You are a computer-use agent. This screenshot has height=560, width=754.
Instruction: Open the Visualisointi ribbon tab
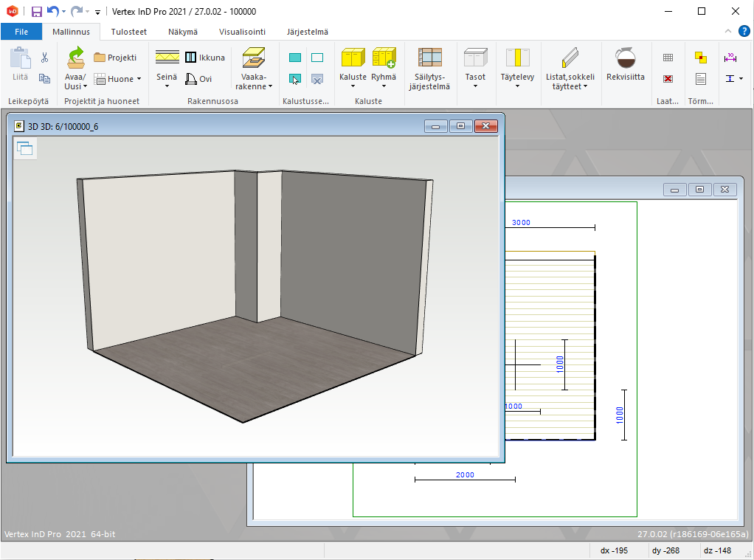(242, 32)
